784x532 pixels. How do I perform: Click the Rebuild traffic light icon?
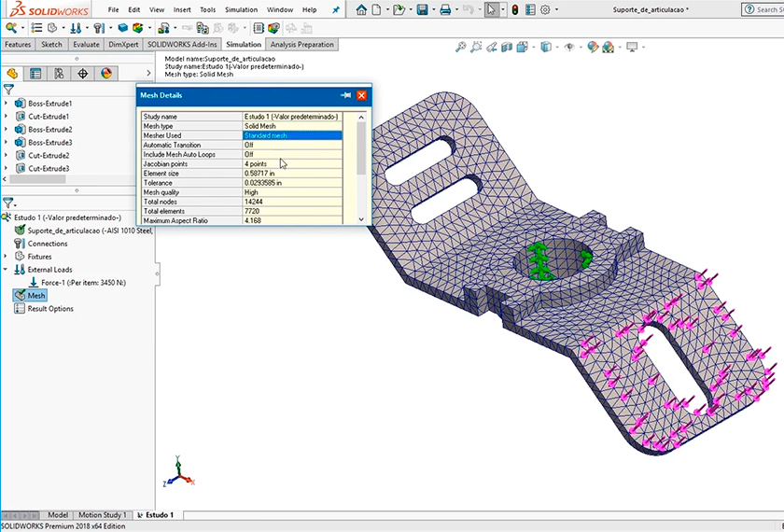coord(514,9)
